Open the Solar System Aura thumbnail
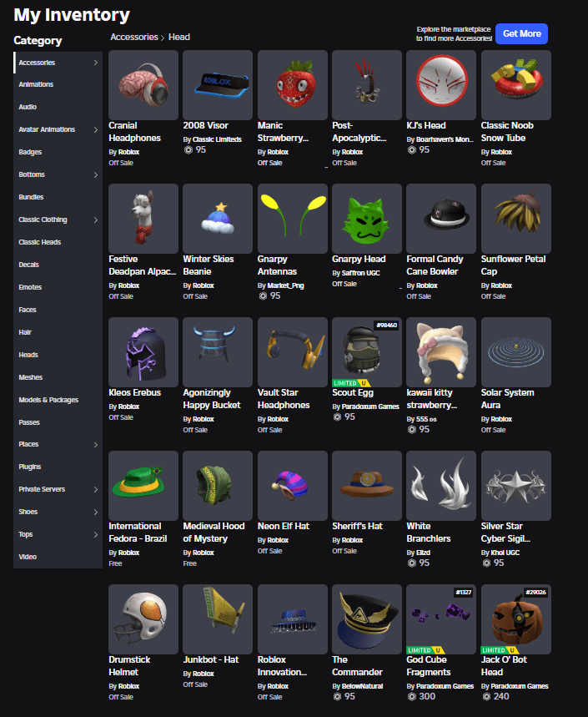The width and height of the screenshot is (588, 717). click(515, 351)
